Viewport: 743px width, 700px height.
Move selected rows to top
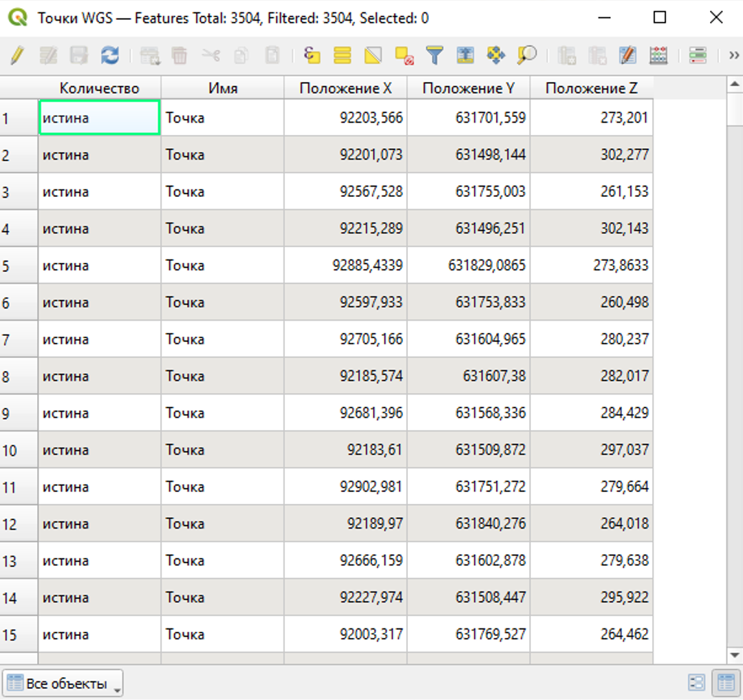(x=465, y=55)
